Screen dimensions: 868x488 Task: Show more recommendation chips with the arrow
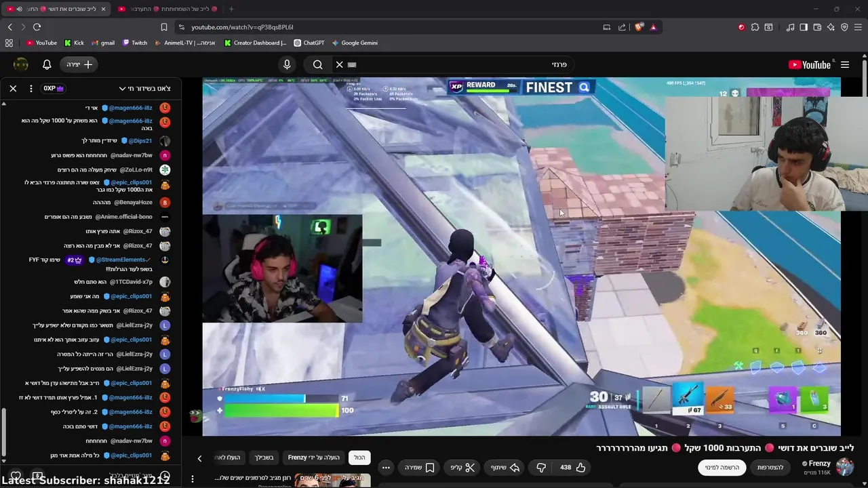coord(199,458)
